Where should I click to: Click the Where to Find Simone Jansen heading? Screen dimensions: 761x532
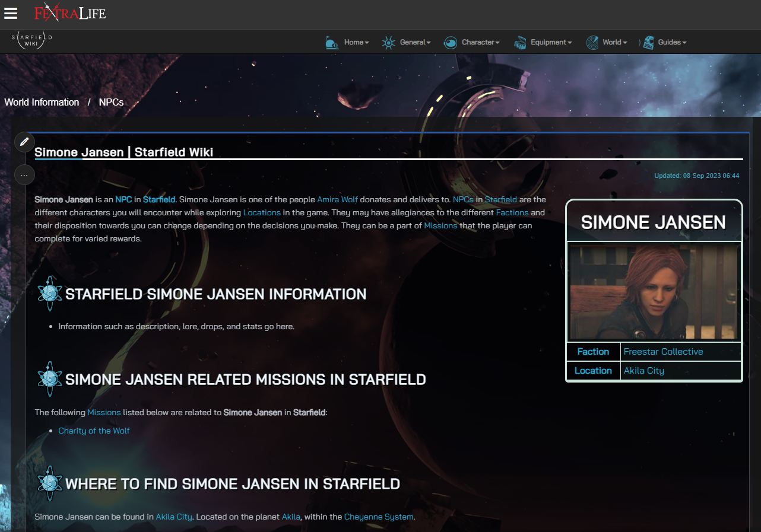[x=233, y=484]
